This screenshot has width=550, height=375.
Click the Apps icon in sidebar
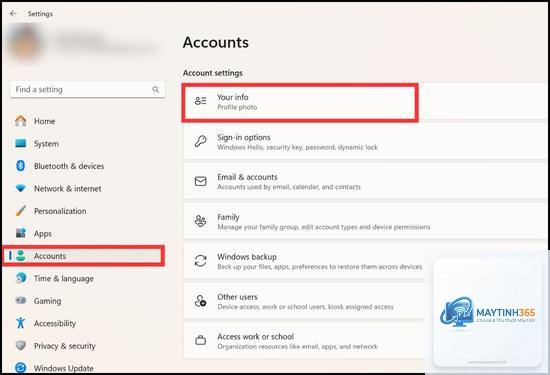[x=21, y=233]
